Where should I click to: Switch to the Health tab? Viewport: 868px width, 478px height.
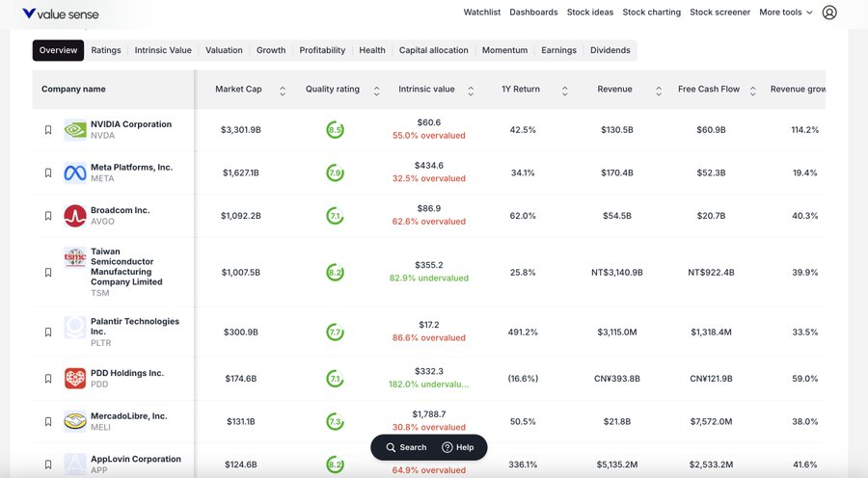(x=372, y=50)
